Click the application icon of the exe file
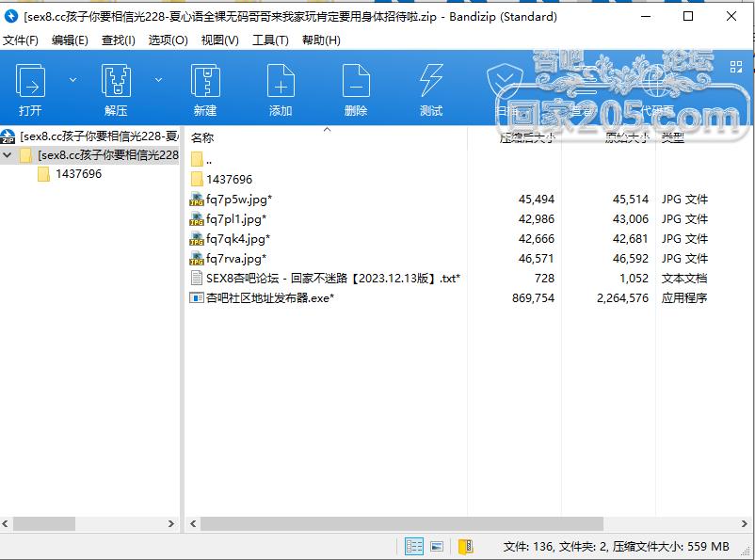The width and height of the screenshot is (755, 560). click(197, 297)
